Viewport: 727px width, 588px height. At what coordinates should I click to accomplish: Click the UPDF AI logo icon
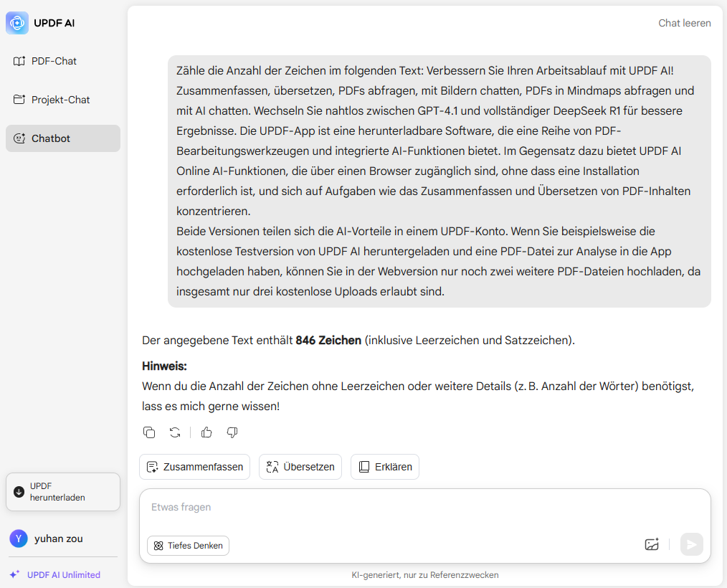point(17,23)
